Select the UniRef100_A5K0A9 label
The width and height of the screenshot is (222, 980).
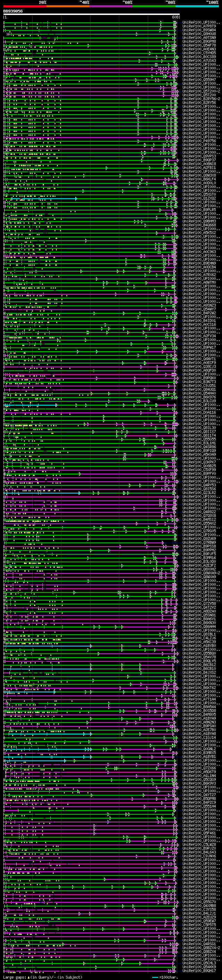click(199, 455)
